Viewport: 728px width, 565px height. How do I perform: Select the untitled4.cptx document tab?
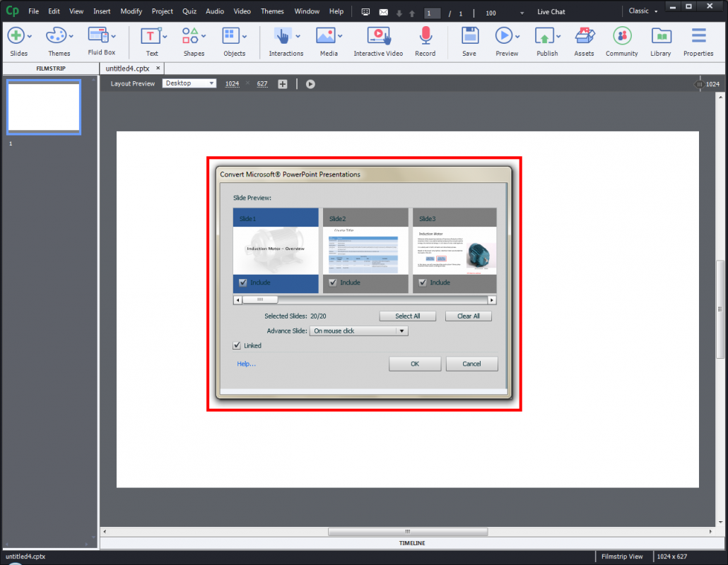coord(127,68)
